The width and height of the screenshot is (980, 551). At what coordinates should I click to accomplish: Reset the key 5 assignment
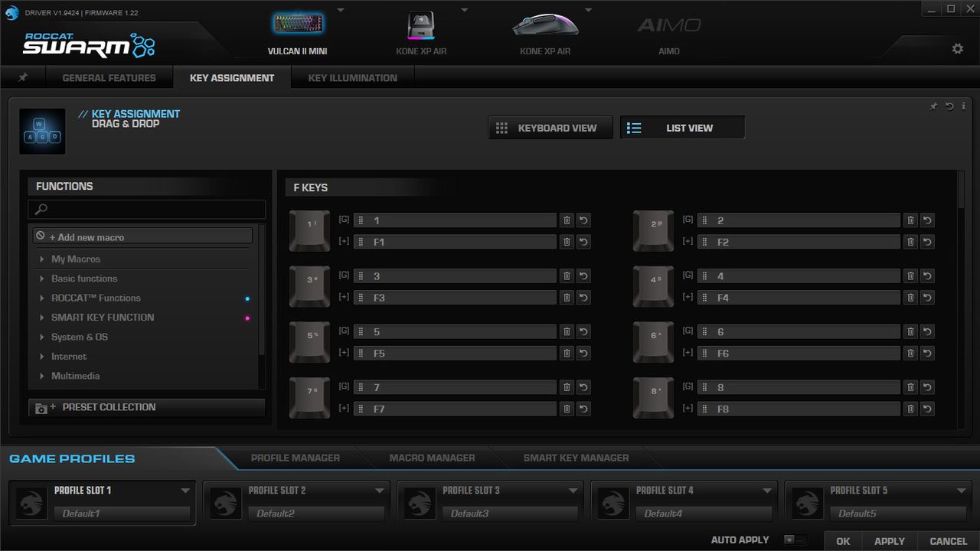point(583,331)
